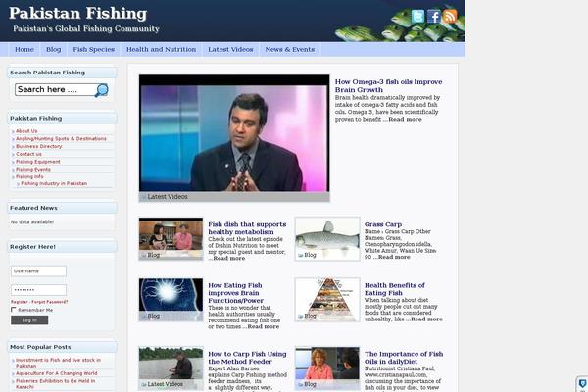
Task: Open the Fishing Info link
Action: pyautogui.click(x=29, y=176)
